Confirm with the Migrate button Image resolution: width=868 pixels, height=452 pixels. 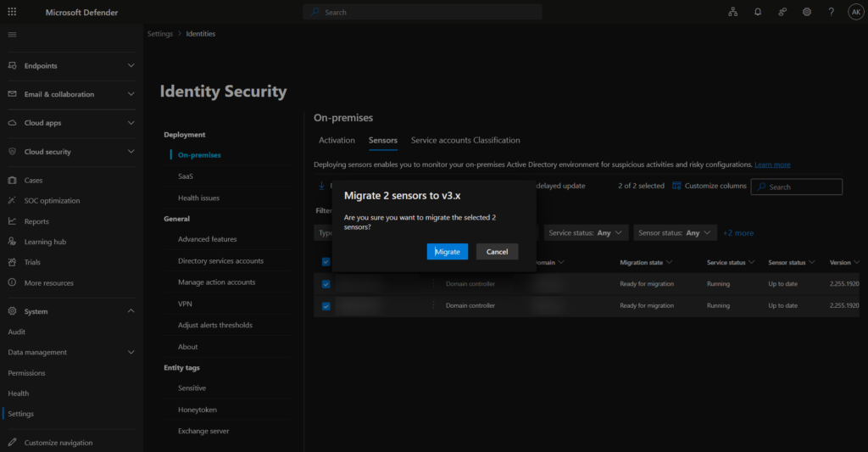tap(448, 252)
